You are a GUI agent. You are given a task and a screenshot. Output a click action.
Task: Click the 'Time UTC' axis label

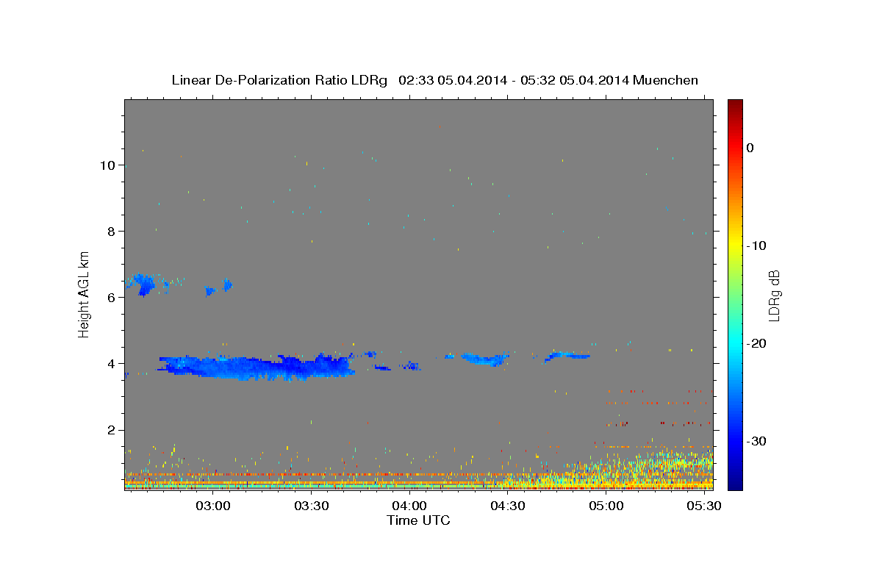point(418,520)
